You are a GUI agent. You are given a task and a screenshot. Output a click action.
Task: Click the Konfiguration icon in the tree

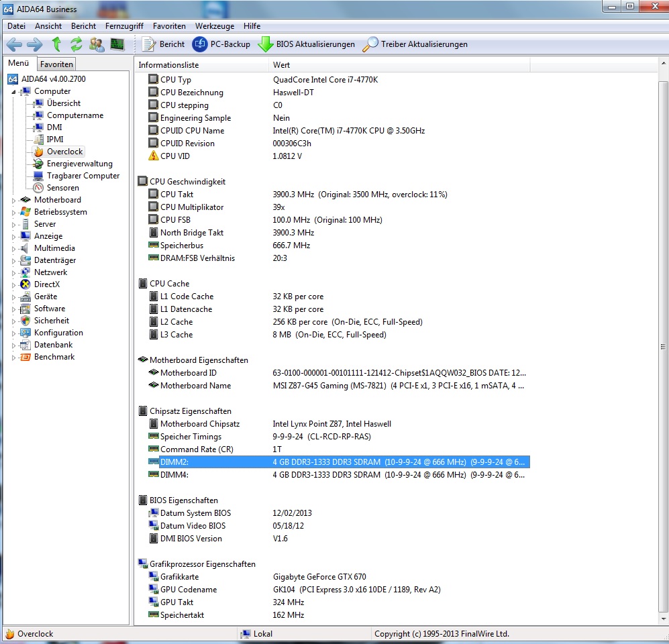tap(25, 333)
